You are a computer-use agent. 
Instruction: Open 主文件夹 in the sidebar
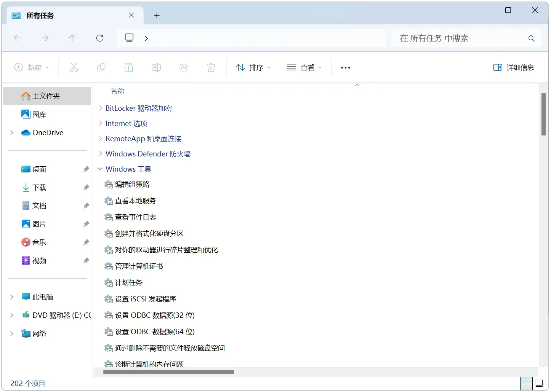coord(47,96)
